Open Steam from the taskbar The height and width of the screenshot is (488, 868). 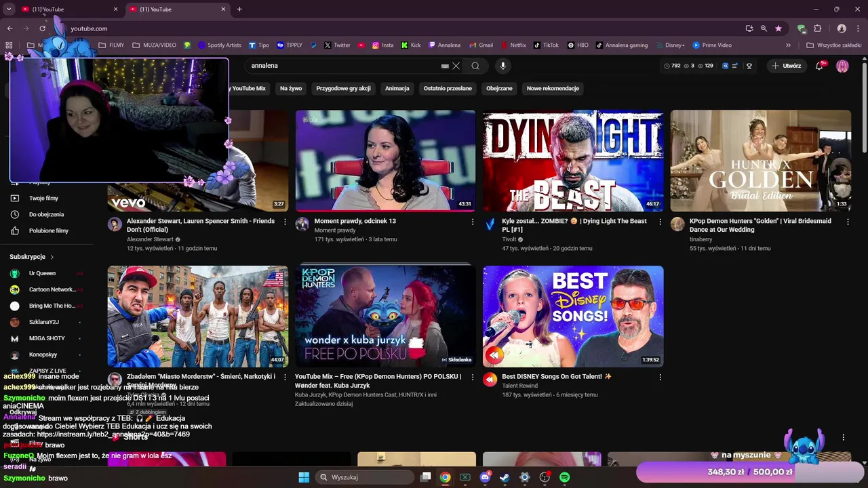(x=505, y=477)
